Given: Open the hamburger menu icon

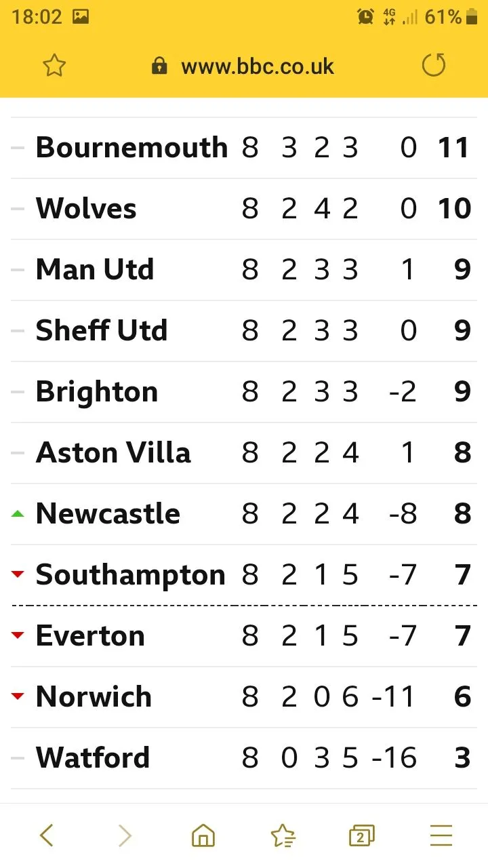Looking at the screenshot, I should (x=441, y=835).
